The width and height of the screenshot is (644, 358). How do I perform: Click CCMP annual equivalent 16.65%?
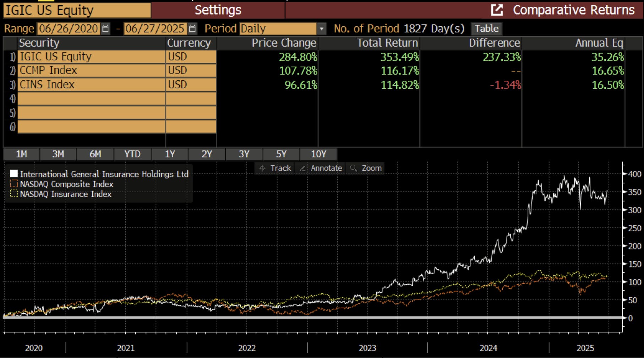click(x=607, y=71)
